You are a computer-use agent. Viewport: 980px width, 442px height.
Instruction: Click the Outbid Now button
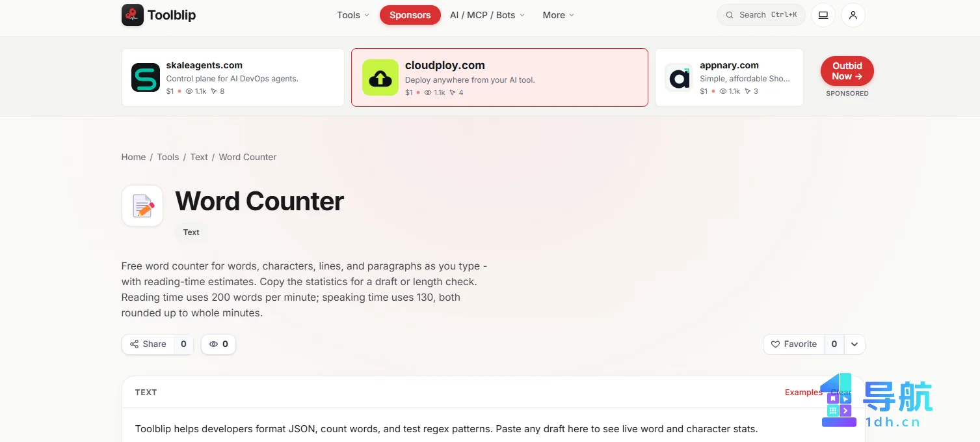pyautogui.click(x=847, y=71)
